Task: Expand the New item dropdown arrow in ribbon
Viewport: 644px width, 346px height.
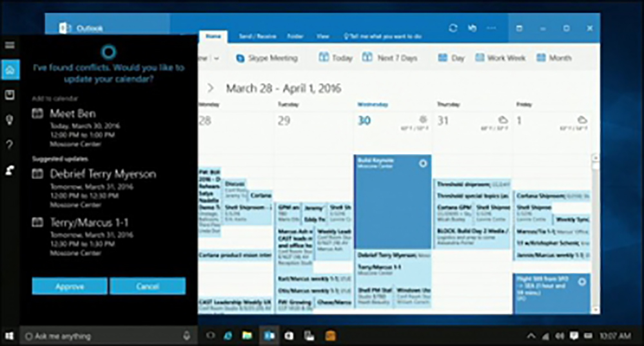Action: (x=217, y=58)
